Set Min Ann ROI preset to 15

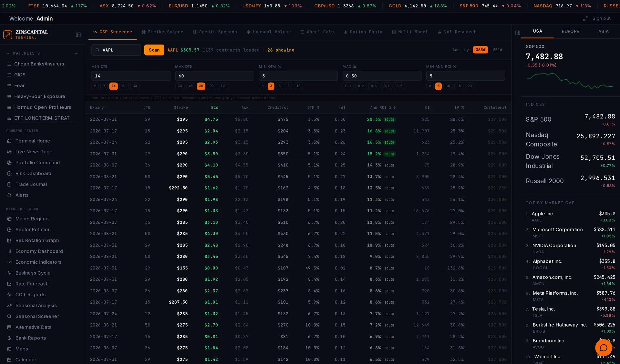tap(459, 86)
